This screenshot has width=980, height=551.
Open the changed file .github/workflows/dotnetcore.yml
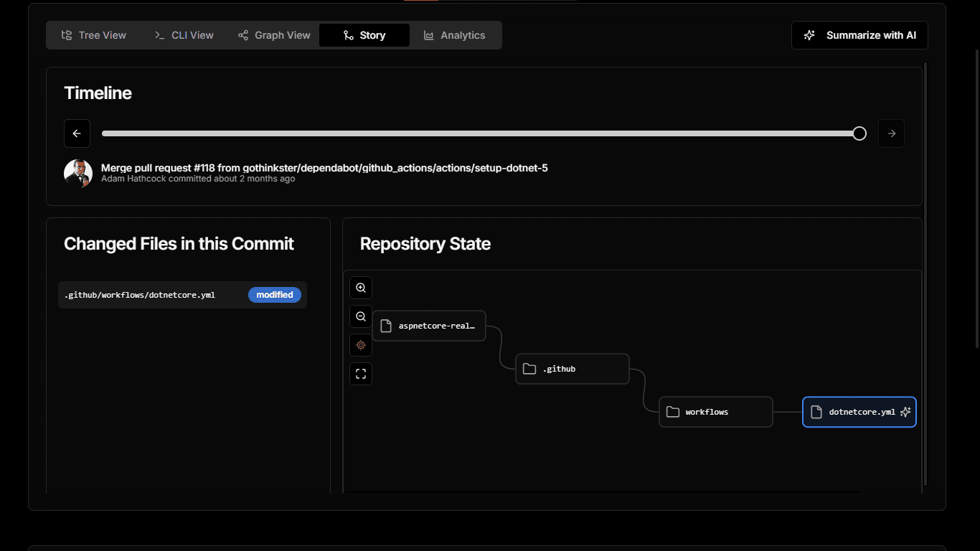click(140, 295)
